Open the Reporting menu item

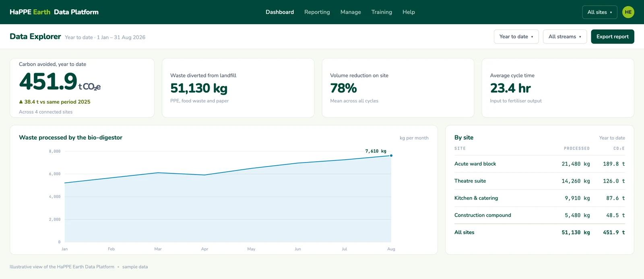[x=317, y=12]
